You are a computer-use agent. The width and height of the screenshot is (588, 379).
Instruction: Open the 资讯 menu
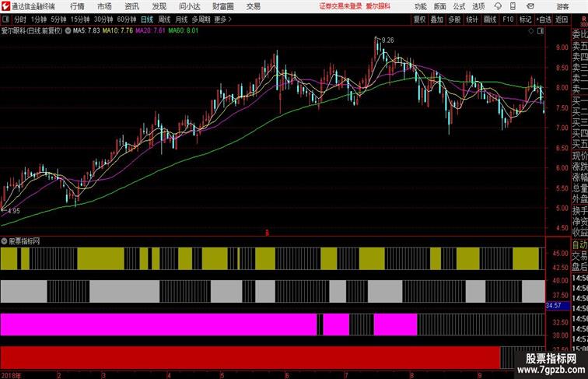[132, 6]
